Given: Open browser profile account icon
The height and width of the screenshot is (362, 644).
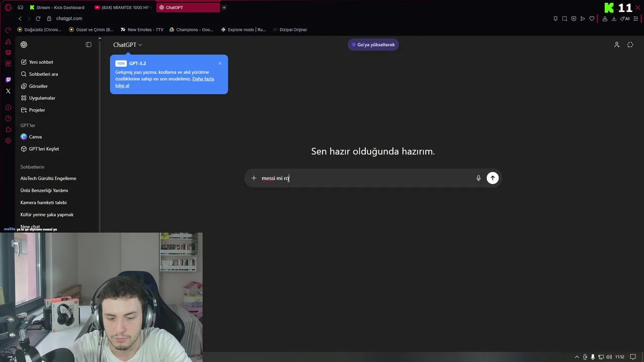Looking at the screenshot, I should coord(605,19).
